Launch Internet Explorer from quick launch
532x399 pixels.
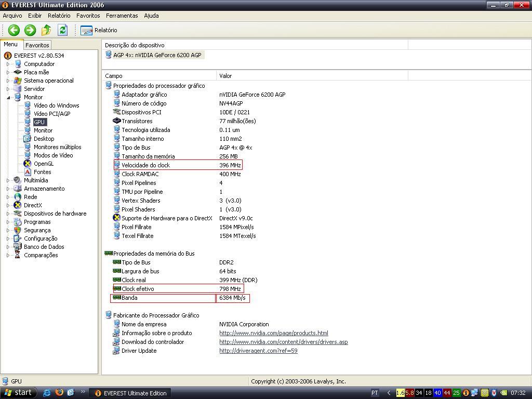47,393
